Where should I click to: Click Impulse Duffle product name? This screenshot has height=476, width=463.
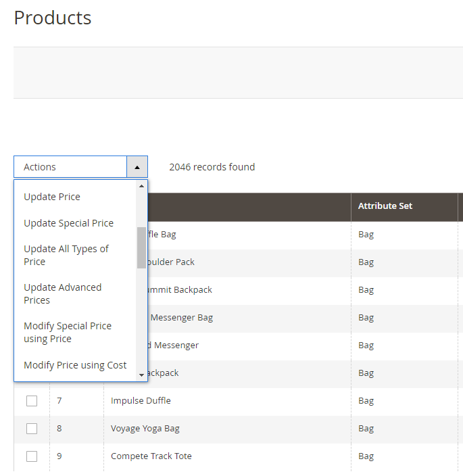141,401
